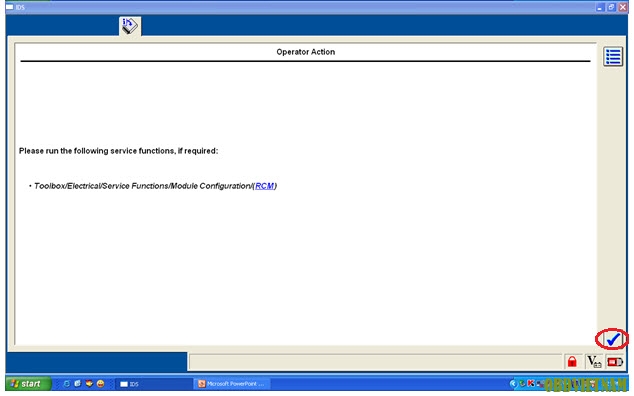
Task: Click 'Please run the following service functions' text
Action: (118, 151)
